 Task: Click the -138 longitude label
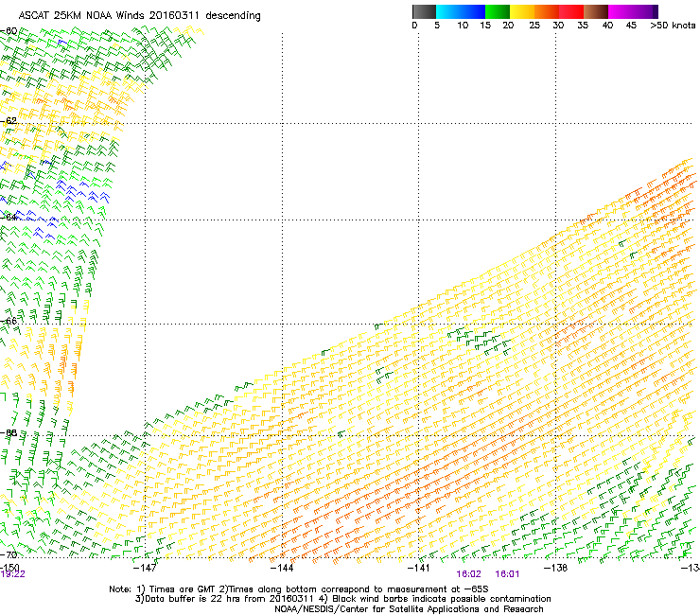point(555,568)
